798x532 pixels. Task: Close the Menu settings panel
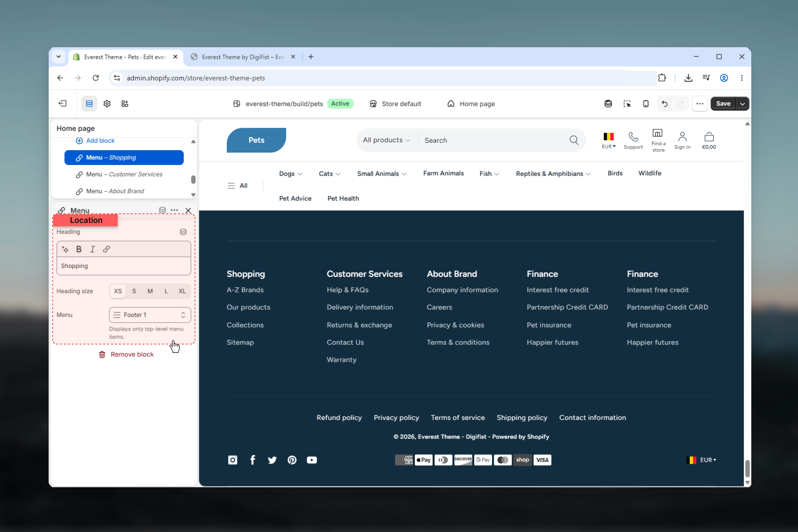pyautogui.click(x=188, y=210)
